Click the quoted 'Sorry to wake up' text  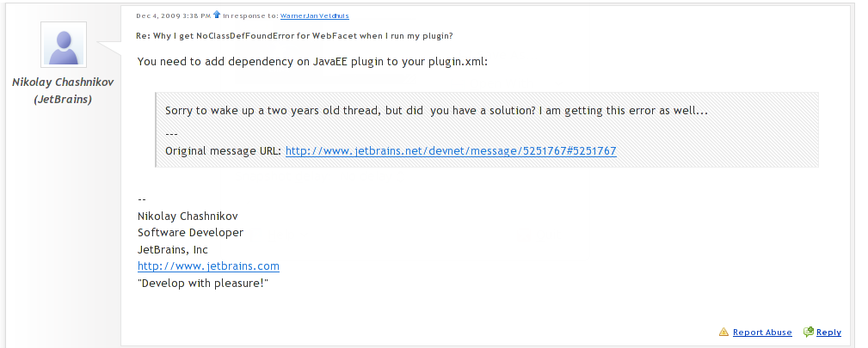437,111
